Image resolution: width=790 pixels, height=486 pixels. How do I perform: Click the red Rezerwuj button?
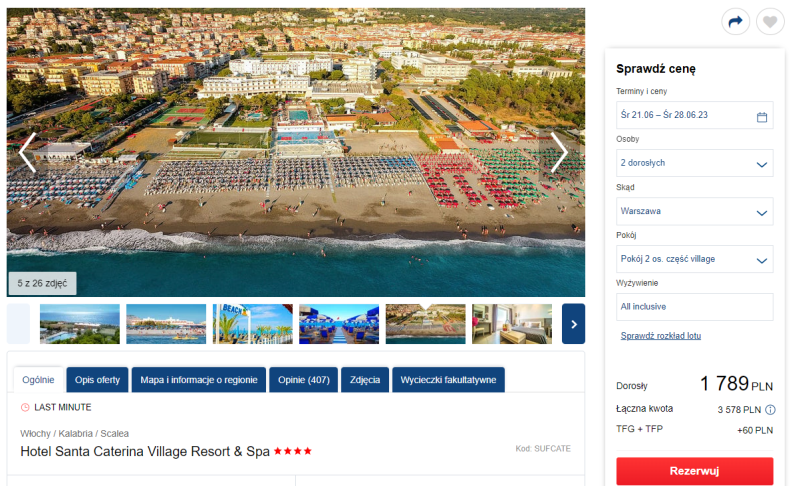pos(694,471)
